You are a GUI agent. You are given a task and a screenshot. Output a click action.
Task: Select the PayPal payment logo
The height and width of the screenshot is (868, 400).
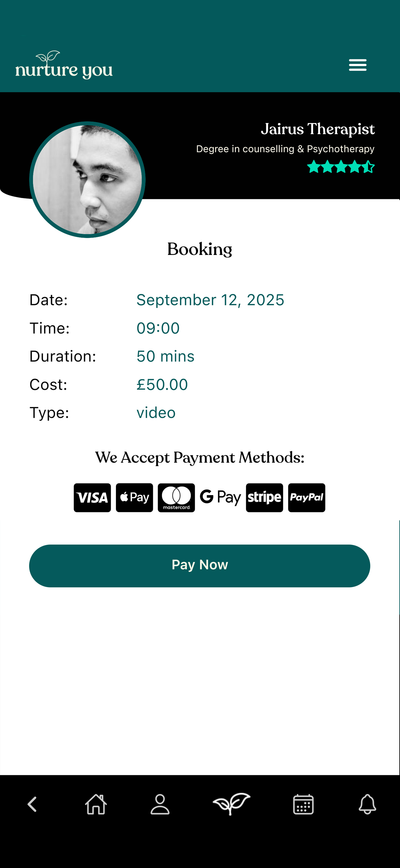tap(307, 498)
